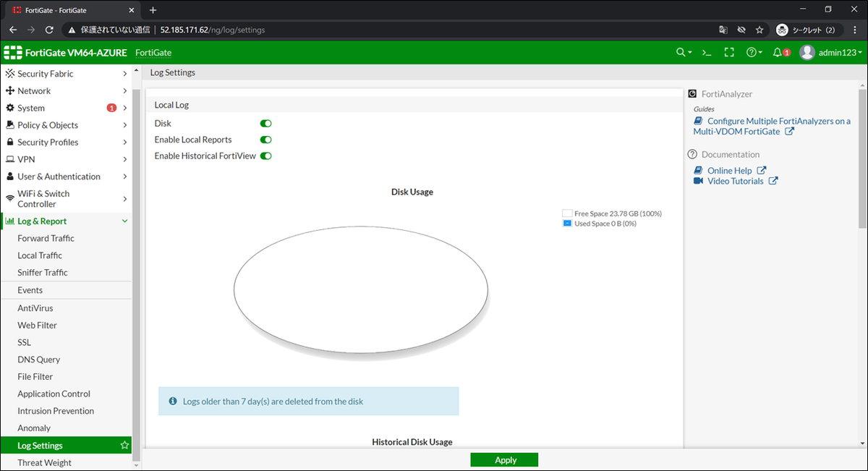Open Configure Multiple FortiAnalyzers guide link
This screenshot has height=471, width=868.
click(x=772, y=126)
